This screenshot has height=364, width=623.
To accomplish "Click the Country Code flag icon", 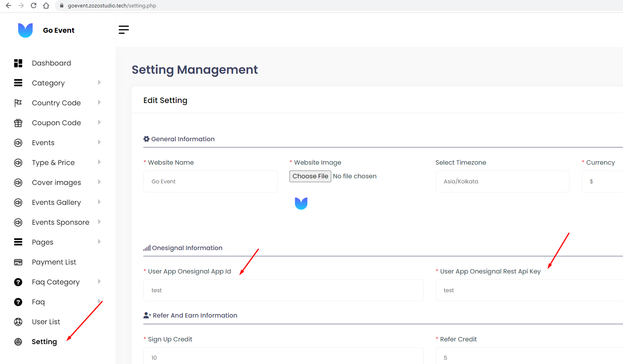I will [18, 103].
